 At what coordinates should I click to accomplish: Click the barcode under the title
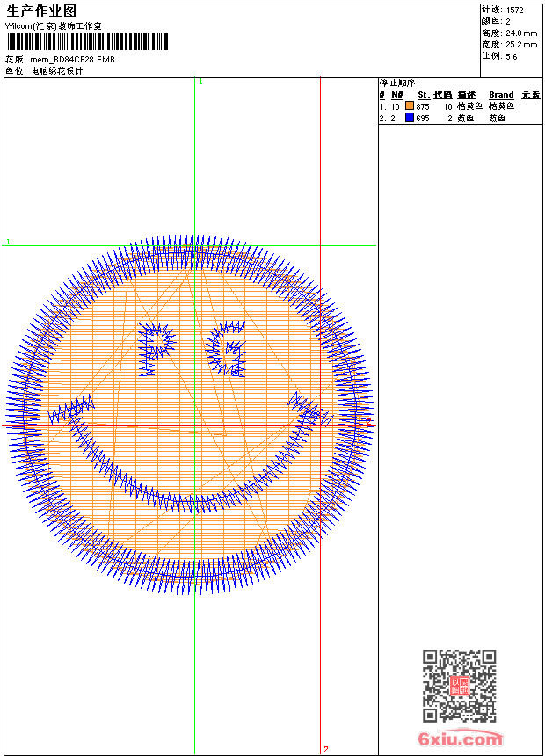coord(87,42)
